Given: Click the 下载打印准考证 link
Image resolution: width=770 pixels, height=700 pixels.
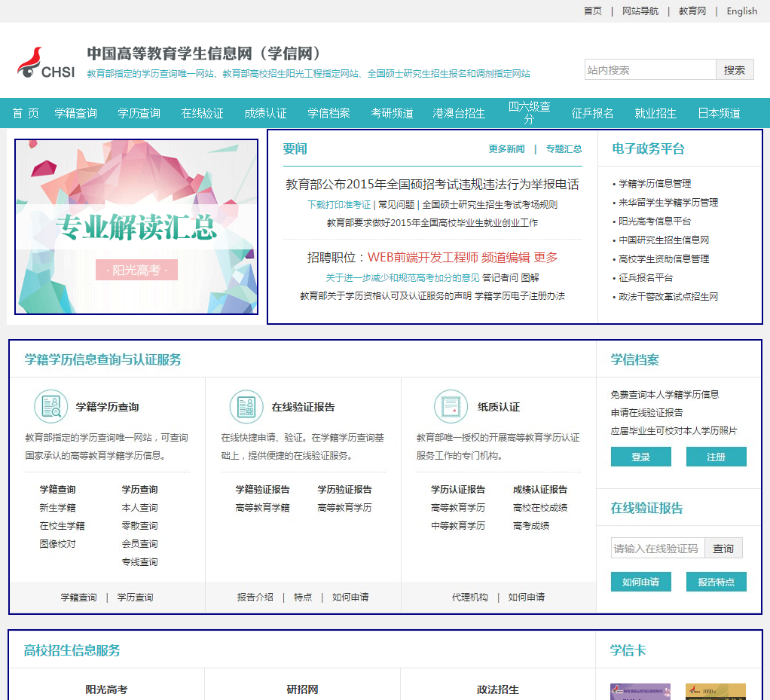Looking at the screenshot, I should click(339, 205).
